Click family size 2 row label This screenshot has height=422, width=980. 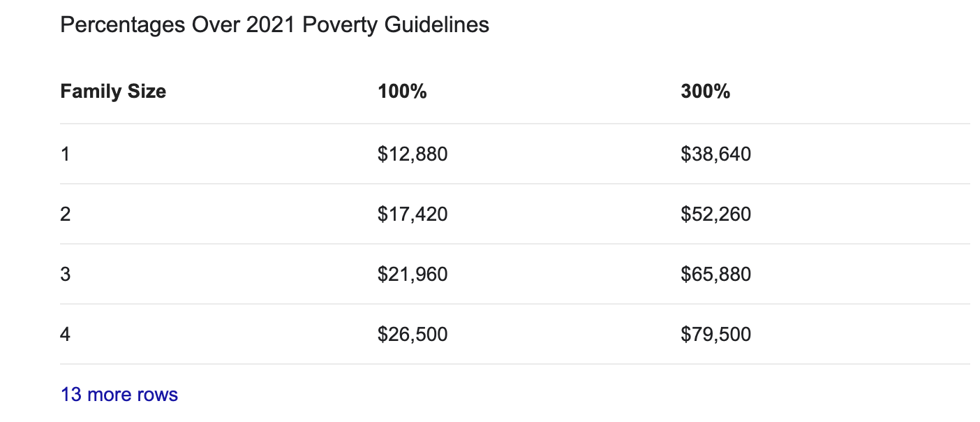(66, 214)
